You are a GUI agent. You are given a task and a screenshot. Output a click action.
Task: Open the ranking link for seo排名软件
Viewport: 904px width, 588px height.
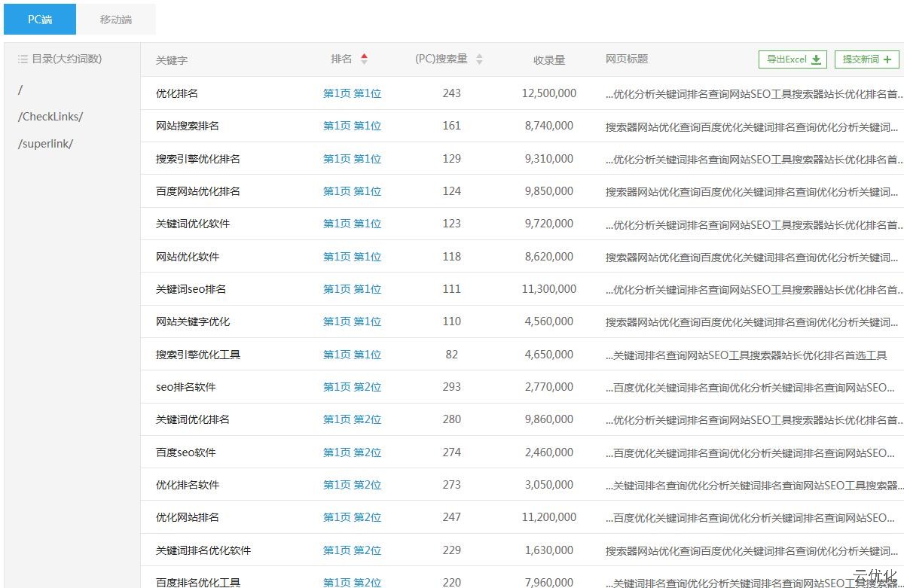click(x=352, y=387)
